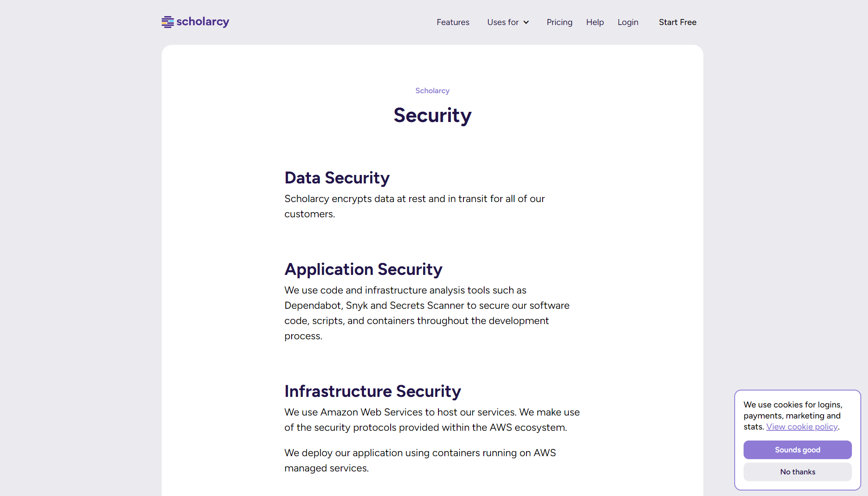868x496 pixels.
Task: Click the chevron next to Uses for
Action: (526, 22)
